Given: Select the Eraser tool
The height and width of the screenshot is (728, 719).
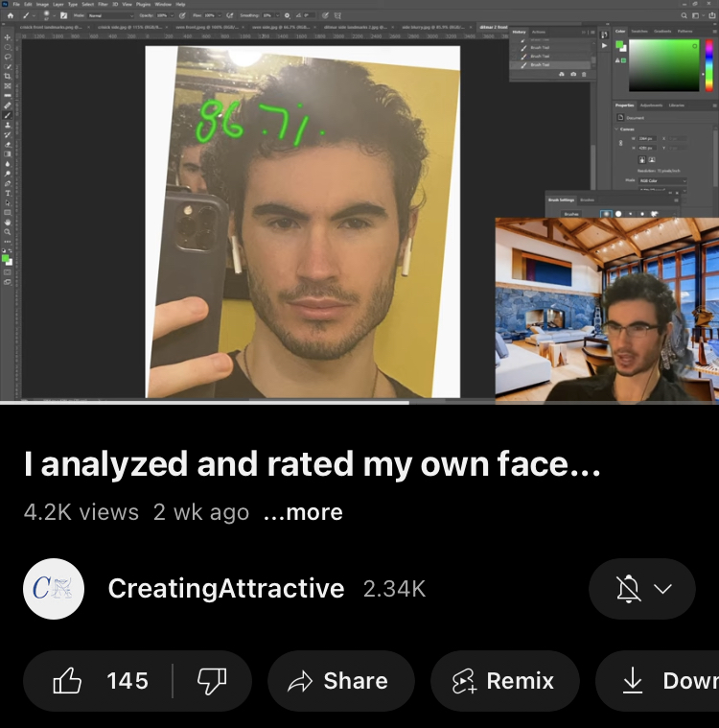Looking at the screenshot, I should point(8,145).
